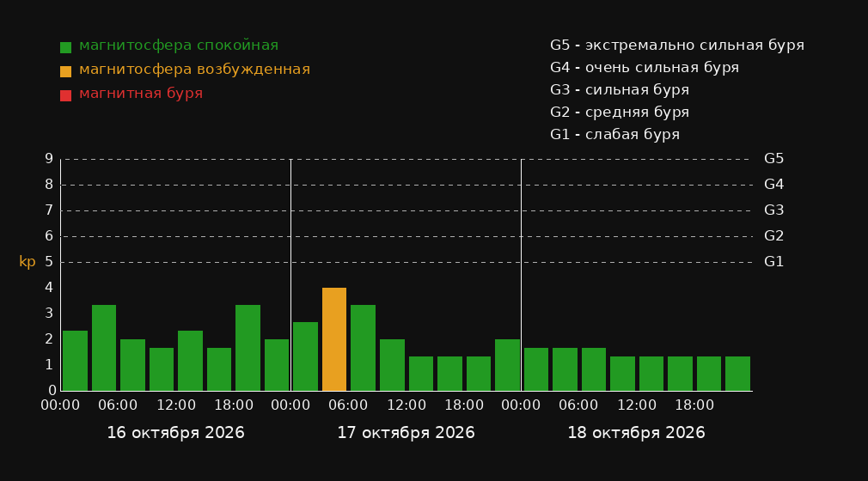Screen dimensions: 868x481
Task: Click the first green bar on 16 октября
Action: coord(76,361)
